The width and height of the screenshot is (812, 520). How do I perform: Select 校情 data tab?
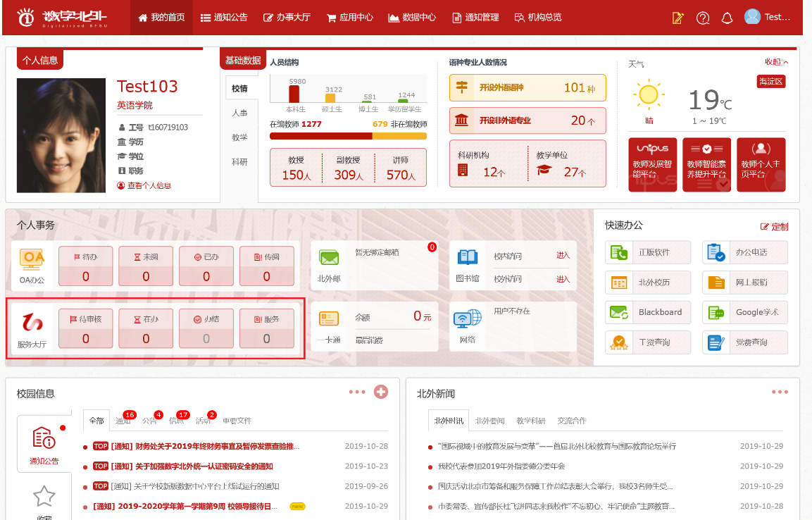(x=239, y=89)
